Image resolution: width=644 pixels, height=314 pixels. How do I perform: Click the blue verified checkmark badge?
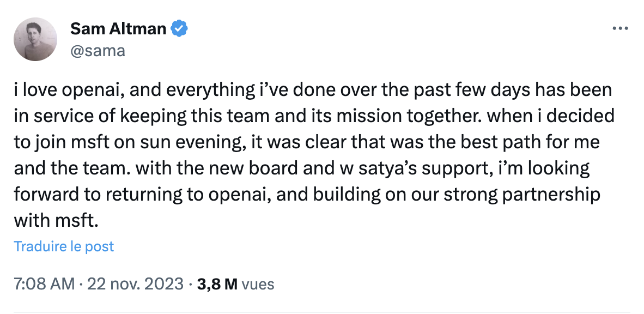point(179,29)
